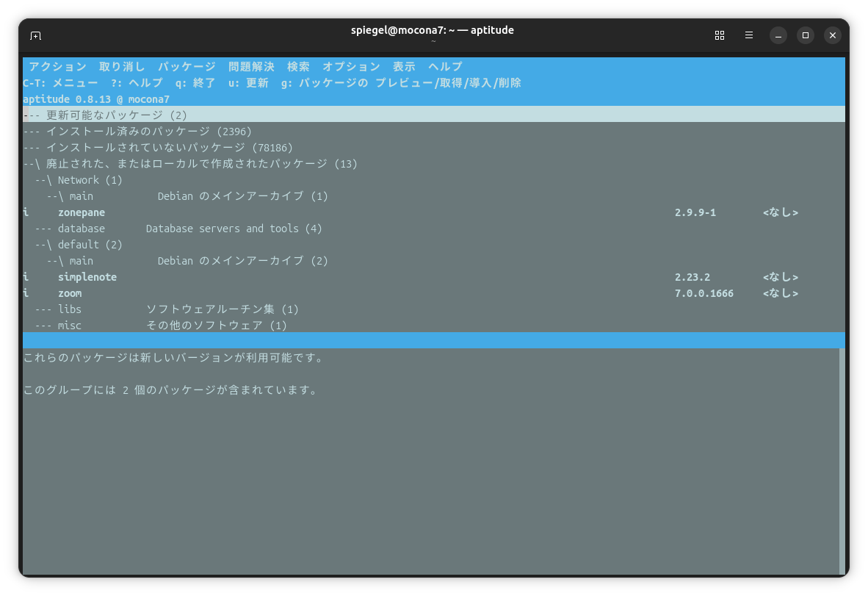
Task: Open the パッケージ menu
Action: [x=187, y=67]
